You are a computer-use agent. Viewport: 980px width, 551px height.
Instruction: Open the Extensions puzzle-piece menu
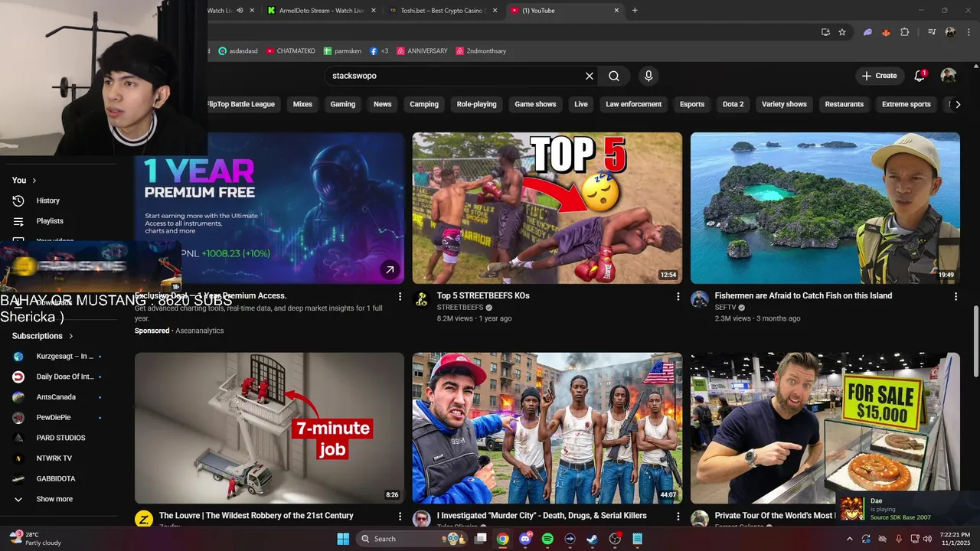905,32
